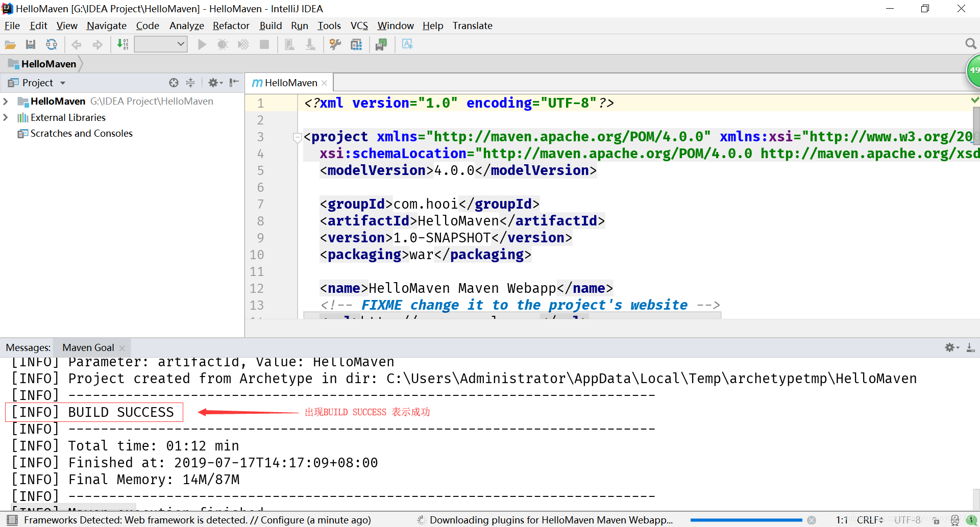980x527 pixels.
Task: Click the green Run play icon
Action: click(202, 45)
